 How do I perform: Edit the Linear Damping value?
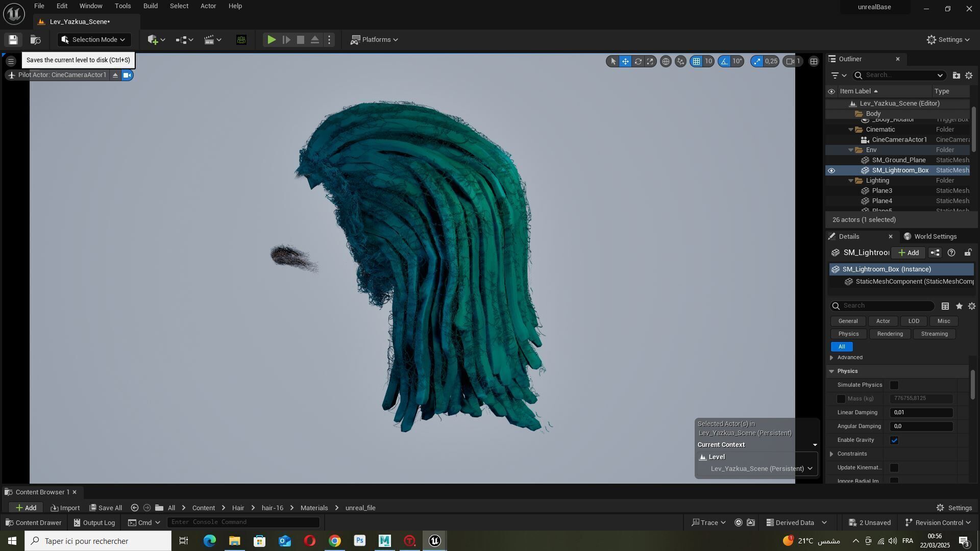click(921, 413)
